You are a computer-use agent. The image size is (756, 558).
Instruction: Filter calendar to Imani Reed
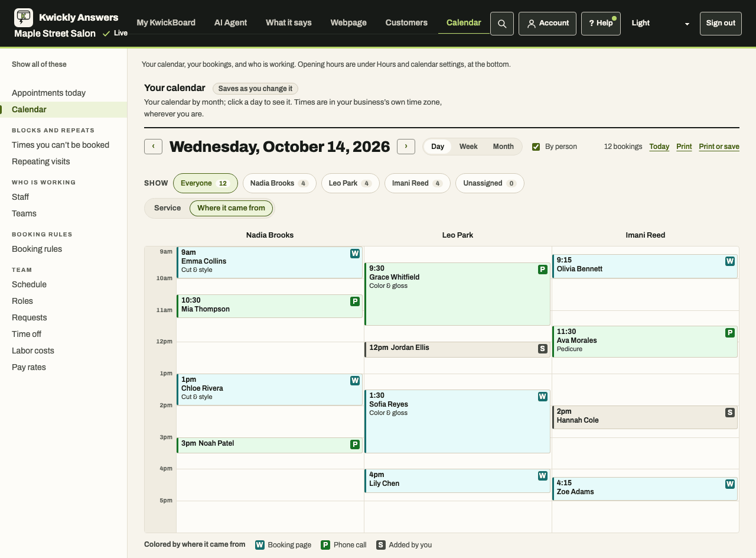tap(418, 183)
